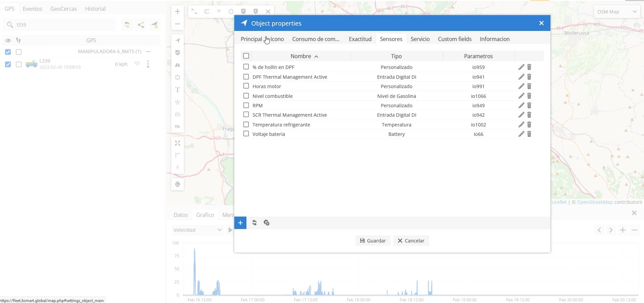
Task: Open the Icono tab
Action: point(277,39)
